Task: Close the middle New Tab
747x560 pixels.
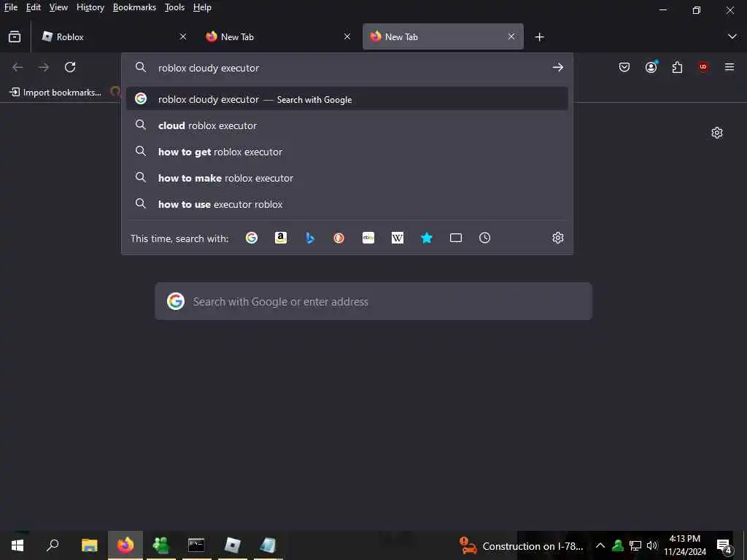Action: tap(347, 36)
